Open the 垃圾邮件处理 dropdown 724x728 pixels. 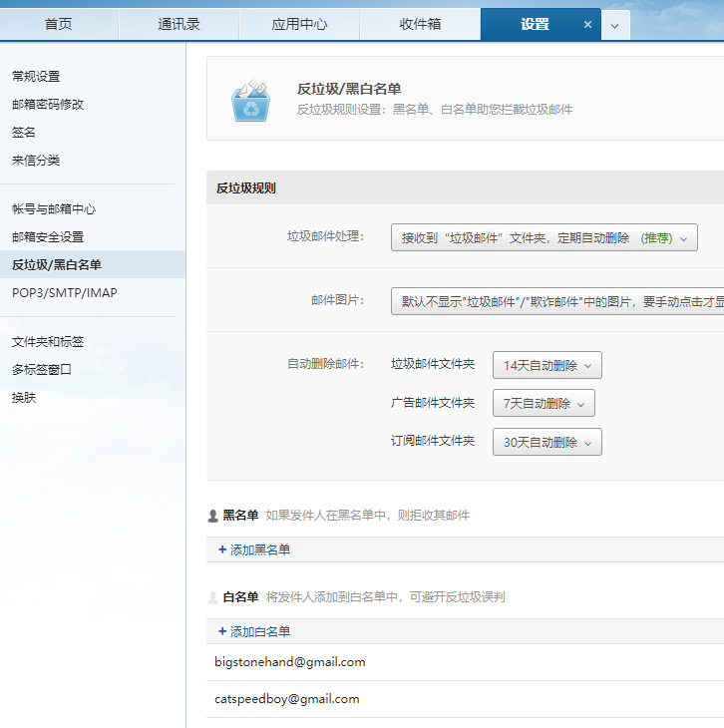coord(543,237)
